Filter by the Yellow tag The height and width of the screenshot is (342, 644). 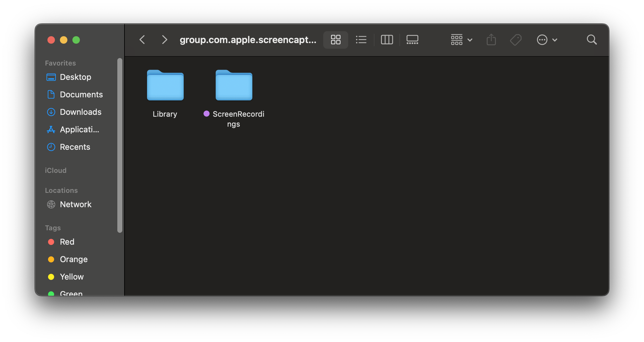click(71, 277)
